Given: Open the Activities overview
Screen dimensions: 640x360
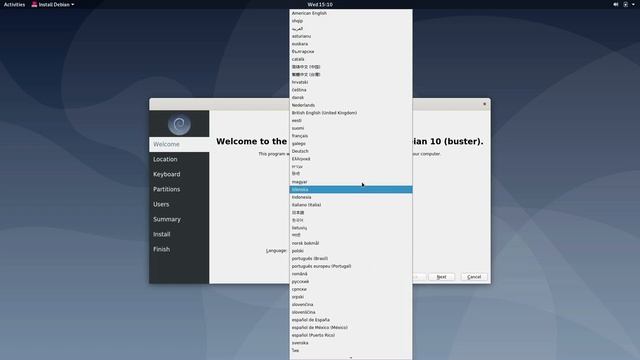Looking at the screenshot, I should (14, 4).
